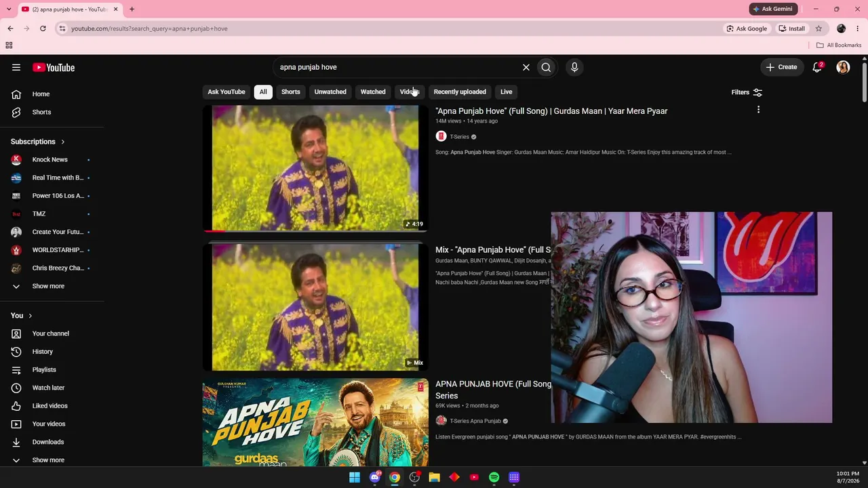Open Ask Gemini in Chrome
868x488 pixels.
click(773, 9)
